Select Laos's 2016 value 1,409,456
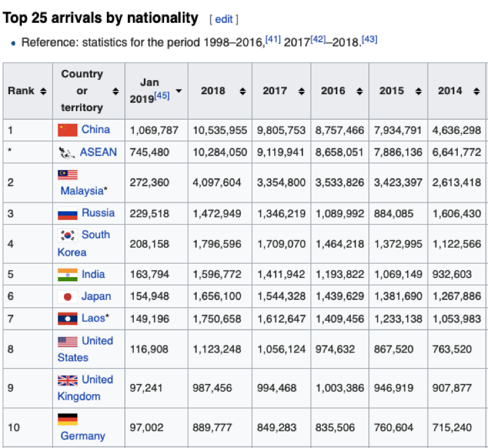 [340, 319]
